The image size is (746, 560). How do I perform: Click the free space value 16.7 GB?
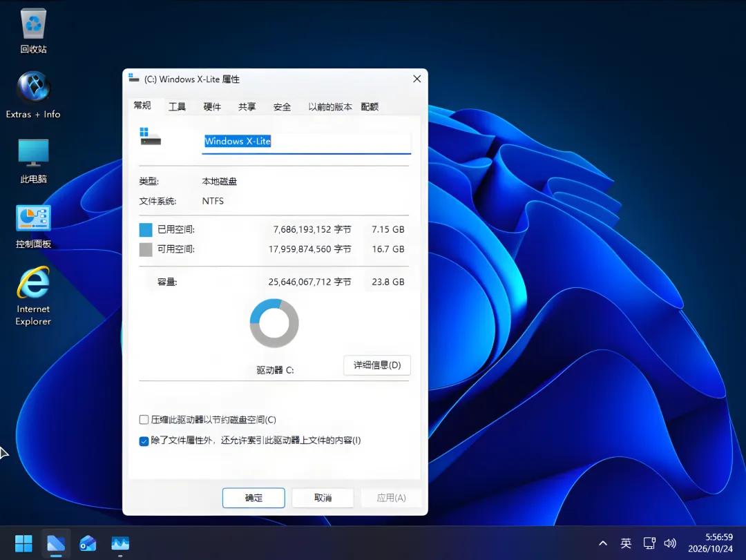point(388,249)
